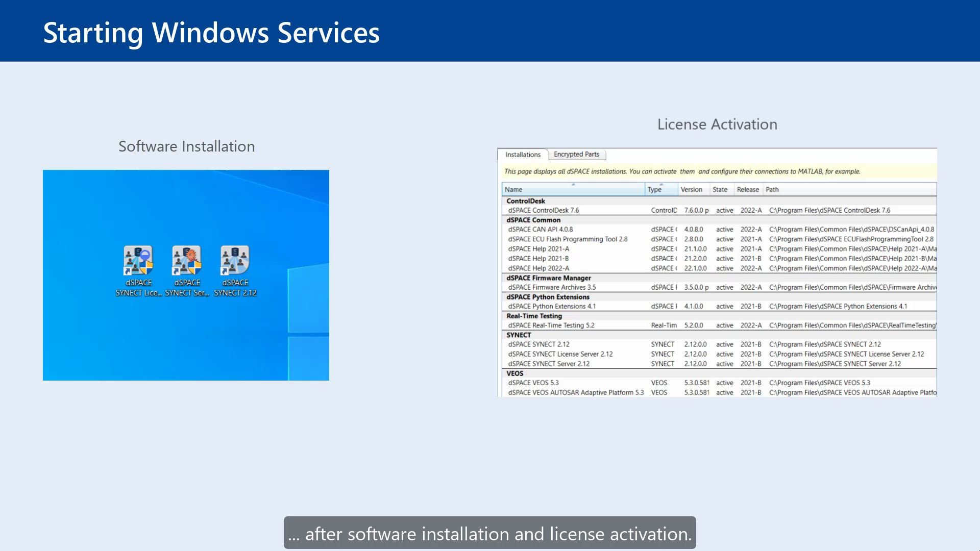The height and width of the screenshot is (551, 980).
Task: Select the dSPACE Help 2021-A row
Action: [x=719, y=249]
